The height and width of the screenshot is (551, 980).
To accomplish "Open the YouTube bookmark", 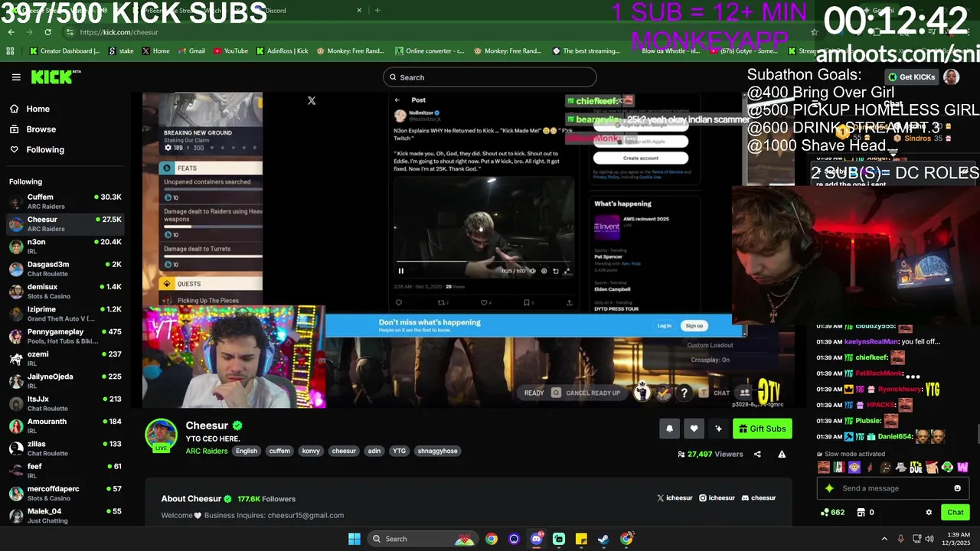I will (230, 51).
